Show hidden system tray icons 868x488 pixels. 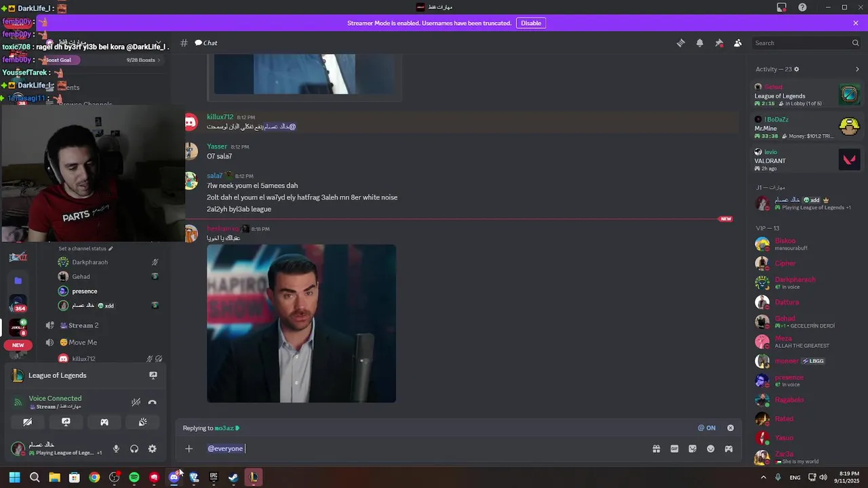[x=764, y=477]
